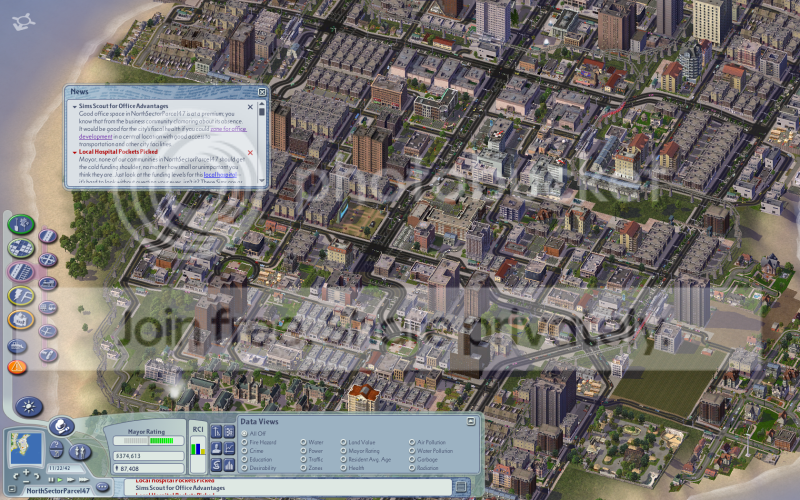Enable the Crime data view
Viewport: 800px width, 500px height.
[244, 451]
